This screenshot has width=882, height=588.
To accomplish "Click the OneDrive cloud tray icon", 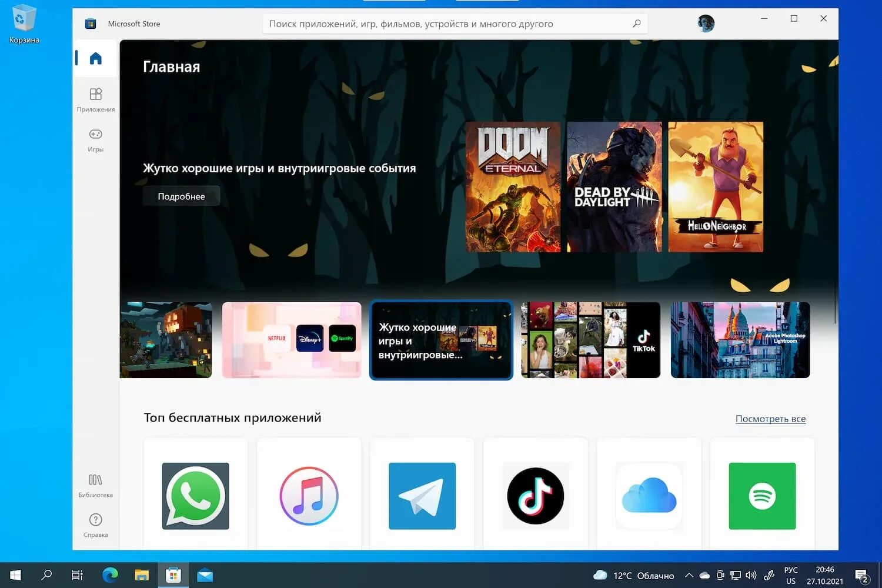I will pyautogui.click(x=704, y=575).
